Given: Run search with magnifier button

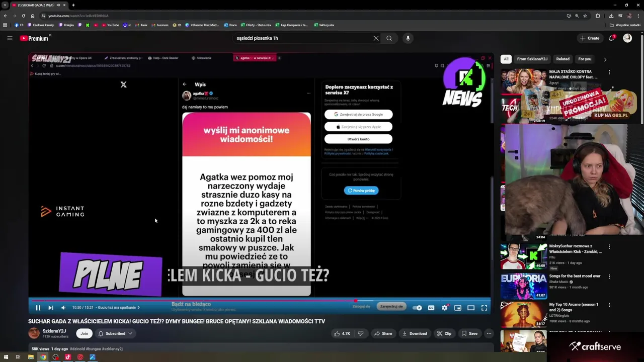Looking at the screenshot, I should tap(389, 38).
